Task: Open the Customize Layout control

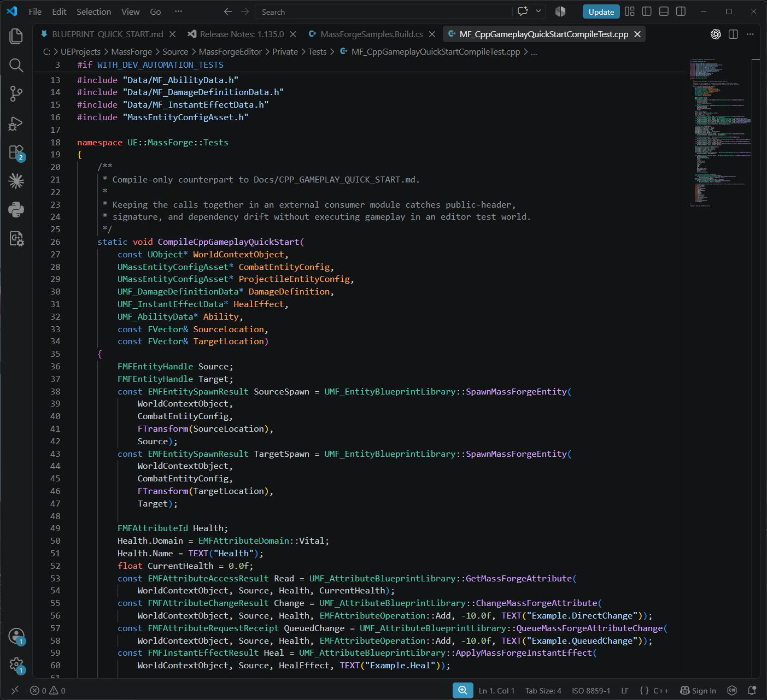Action: (630, 11)
